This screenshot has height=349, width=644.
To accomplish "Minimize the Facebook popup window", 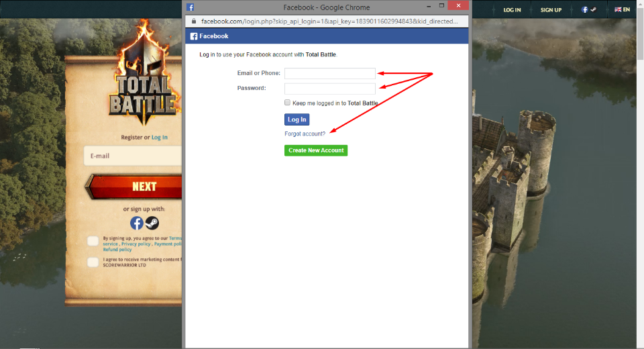I will click(x=429, y=6).
